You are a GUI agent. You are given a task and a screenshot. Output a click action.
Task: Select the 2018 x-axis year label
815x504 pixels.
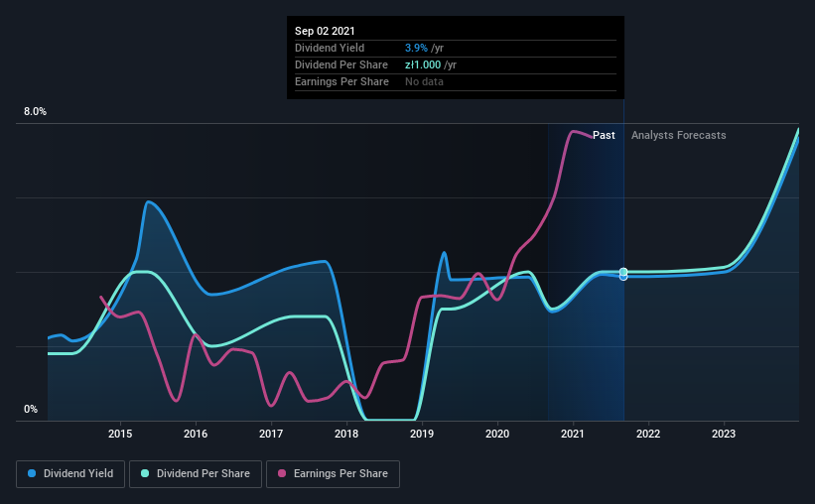(x=346, y=434)
